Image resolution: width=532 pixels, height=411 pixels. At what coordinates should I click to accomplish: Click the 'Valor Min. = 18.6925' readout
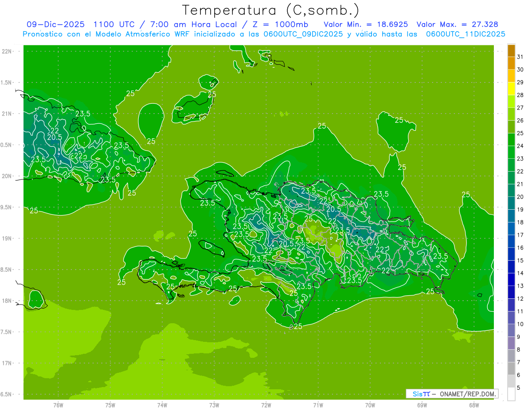366,24
